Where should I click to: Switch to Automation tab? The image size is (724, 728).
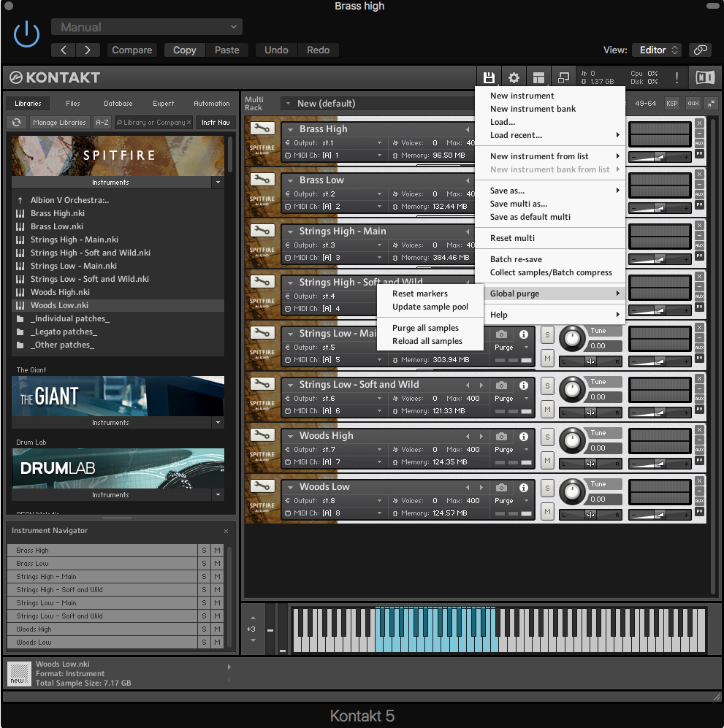click(212, 103)
